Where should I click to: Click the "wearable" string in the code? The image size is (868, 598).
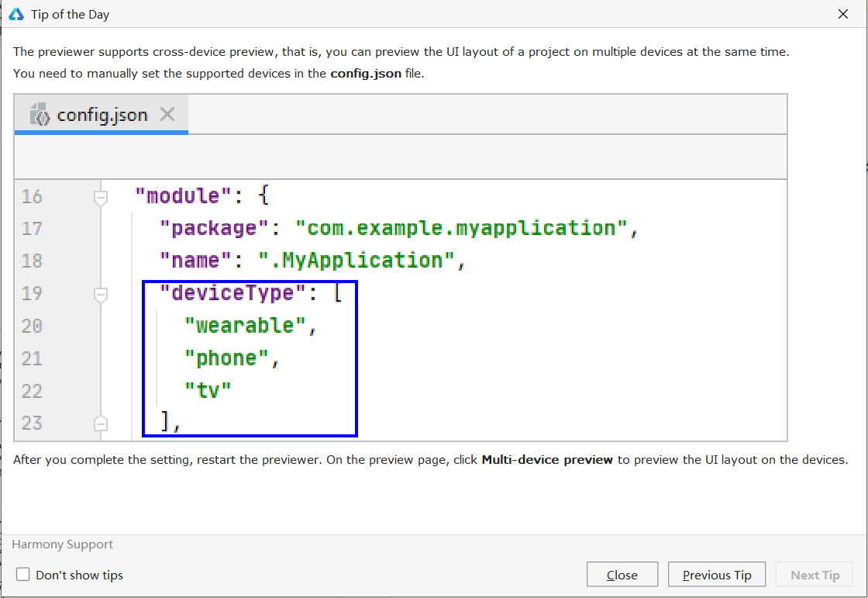click(x=245, y=325)
